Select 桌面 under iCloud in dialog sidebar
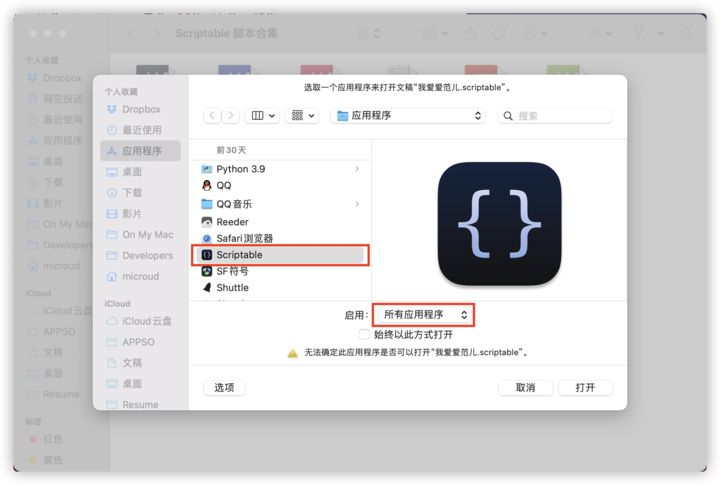Screen dimensions: 720x485 (141, 383)
